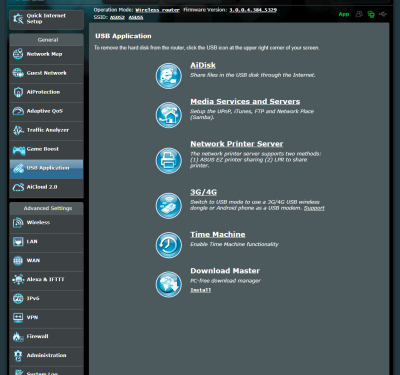Click the green App link in header
The image size is (400, 375).
[x=344, y=14]
